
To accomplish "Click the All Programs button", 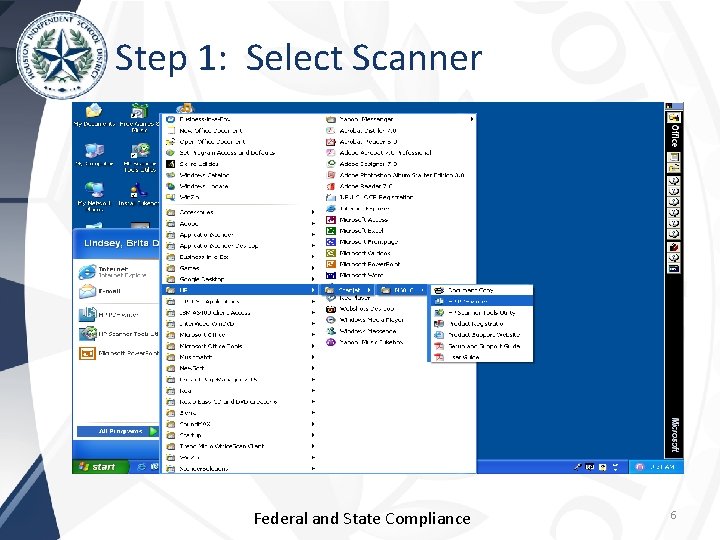I will (118, 431).
